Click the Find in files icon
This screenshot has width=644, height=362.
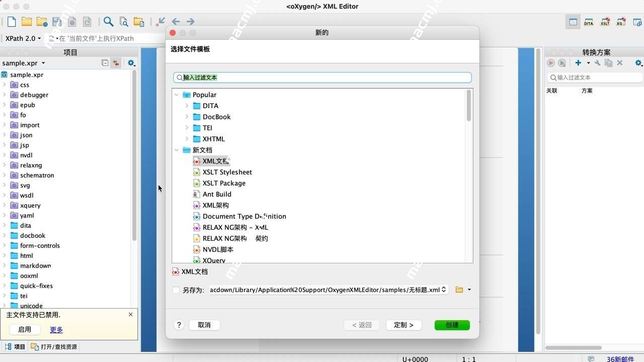(x=124, y=22)
